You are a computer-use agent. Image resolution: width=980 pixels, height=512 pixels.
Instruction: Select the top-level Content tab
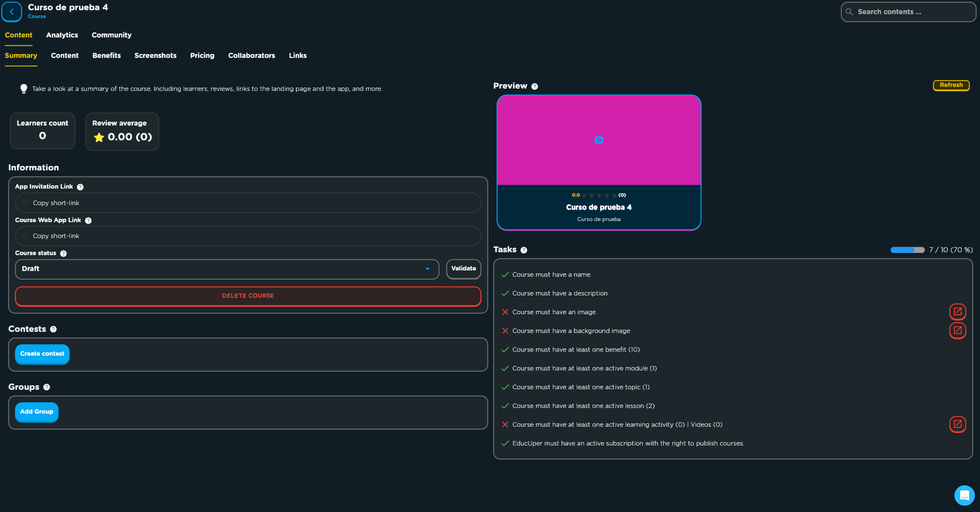pyautogui.click(x=19, y=35)
